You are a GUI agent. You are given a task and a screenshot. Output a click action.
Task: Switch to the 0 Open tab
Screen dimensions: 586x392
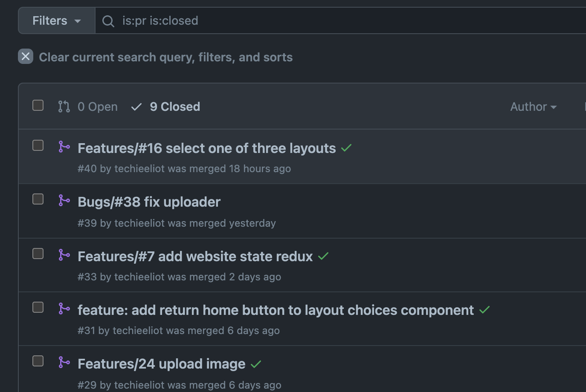click(97, 107)
